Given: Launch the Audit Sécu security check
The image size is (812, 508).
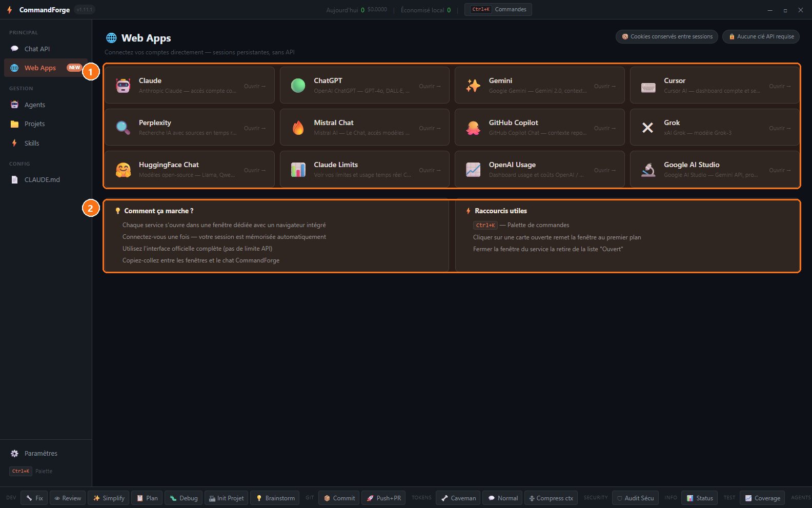Looking at the screenshot, I should pyautogui.click(x=635, y=498).
